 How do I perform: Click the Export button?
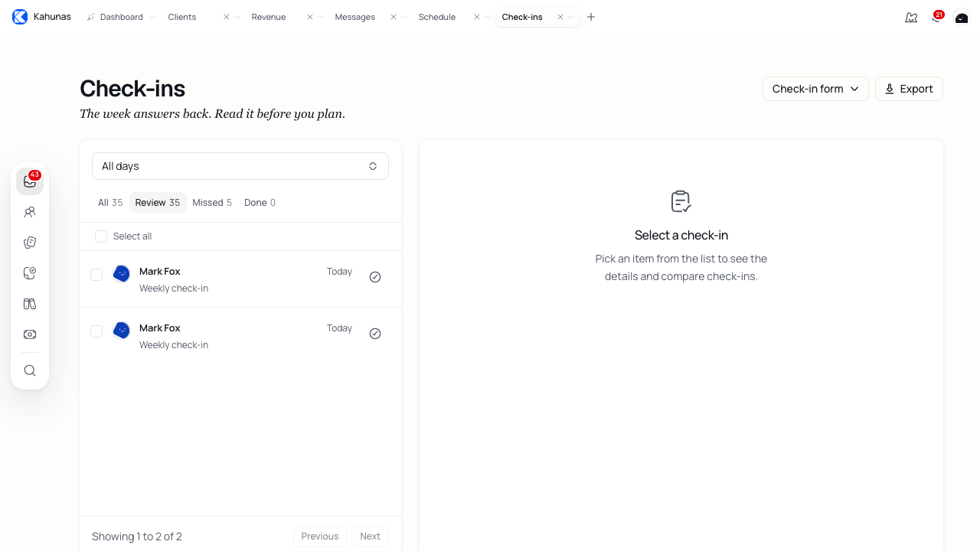(x=909, y=89)
